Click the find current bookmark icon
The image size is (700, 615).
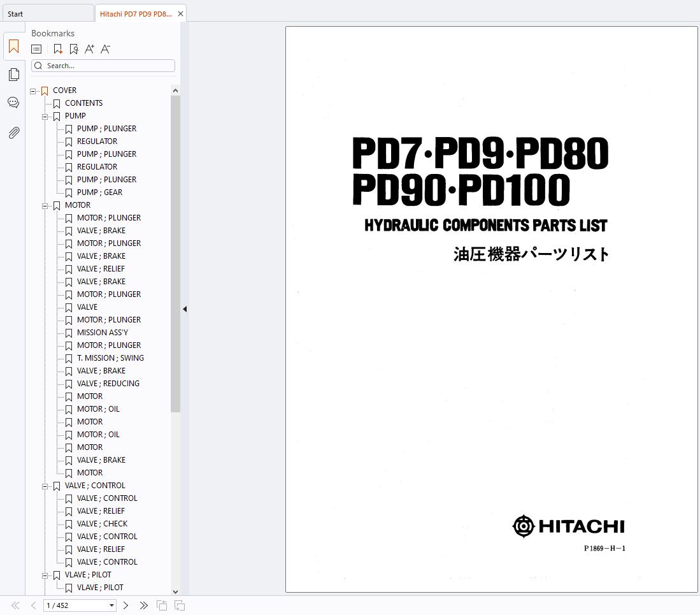(x=74, y=49)
